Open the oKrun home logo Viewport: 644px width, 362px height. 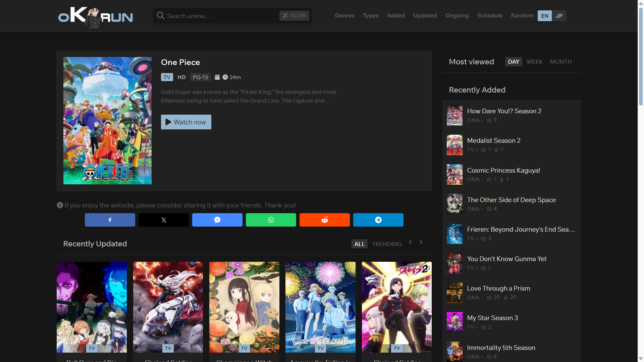(95, 16)
